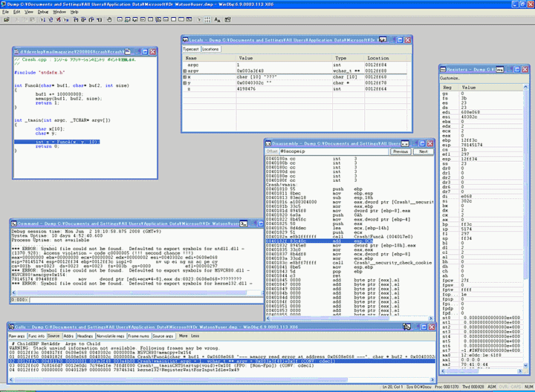Toggle Typecast in Locals window
Viewport: 535px width, 392px height.
tap(191, 49)
